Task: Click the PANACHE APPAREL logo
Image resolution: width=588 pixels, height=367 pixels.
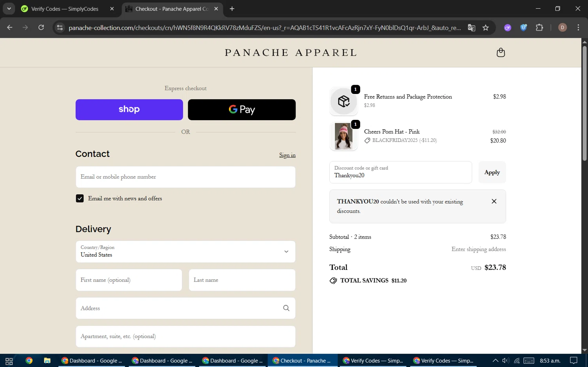Action: point(290,52)
